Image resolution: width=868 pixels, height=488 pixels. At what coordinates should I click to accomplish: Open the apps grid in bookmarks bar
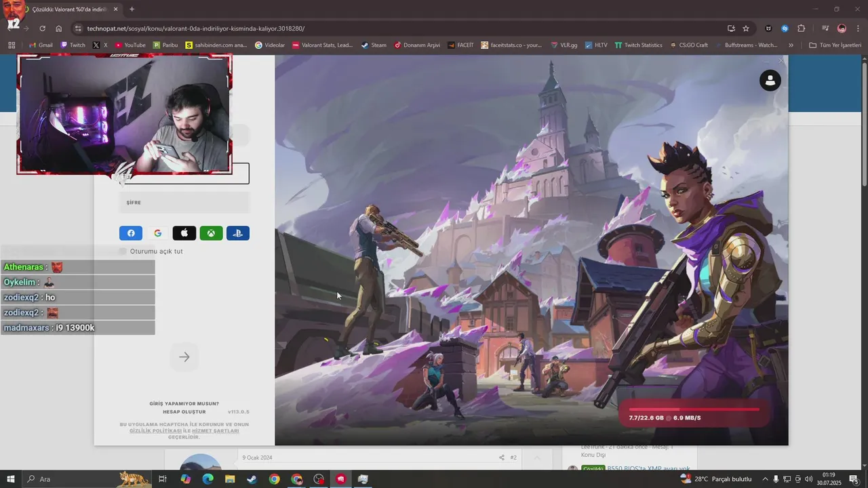point(12,45)
